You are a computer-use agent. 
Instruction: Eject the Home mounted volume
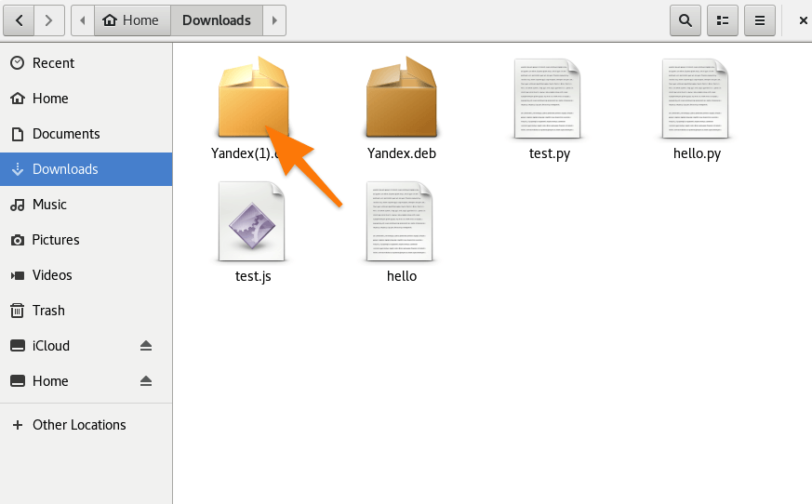(146, 381)
